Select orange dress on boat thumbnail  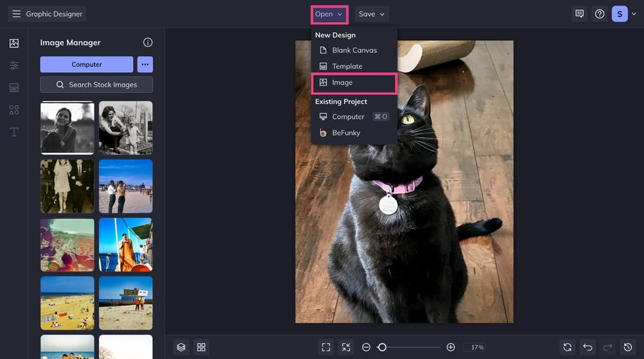(x=126, y=245)
